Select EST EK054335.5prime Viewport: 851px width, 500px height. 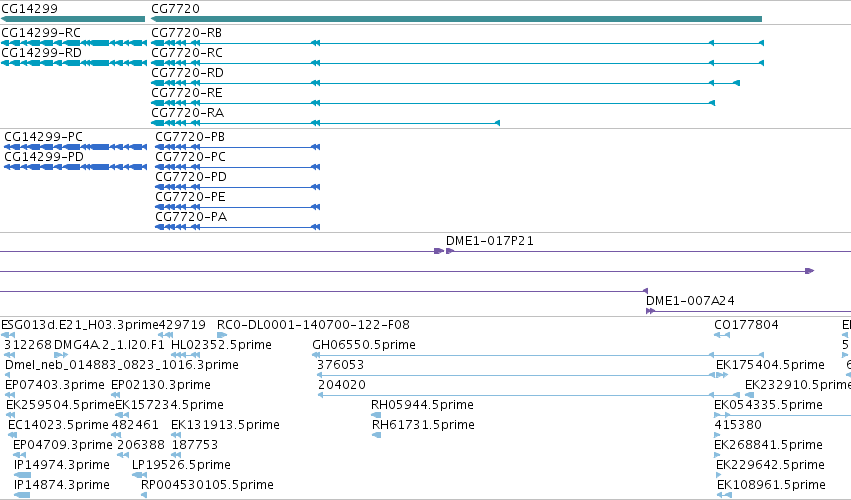[x=769, y=405]
